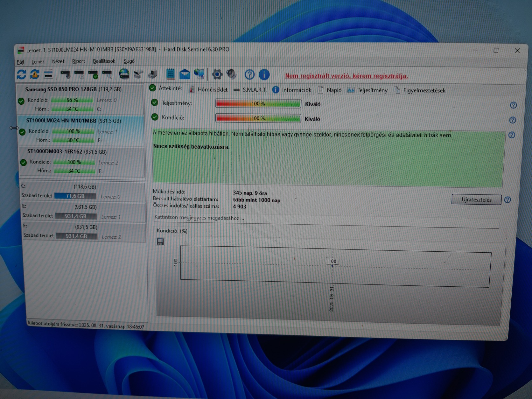Minimize the Hard Disk Sentinel window
The width and height of the screenshot is (532, 399).
click(x=475, y=50)
